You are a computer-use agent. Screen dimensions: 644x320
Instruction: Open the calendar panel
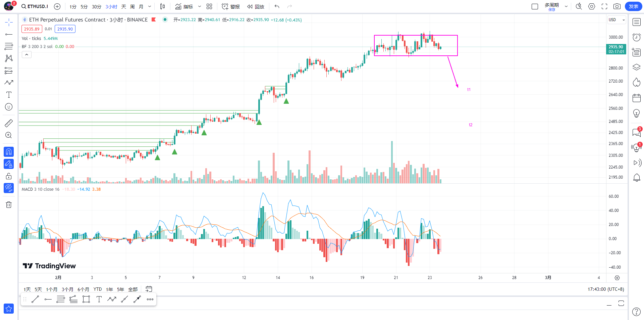[x=637, y=98]
